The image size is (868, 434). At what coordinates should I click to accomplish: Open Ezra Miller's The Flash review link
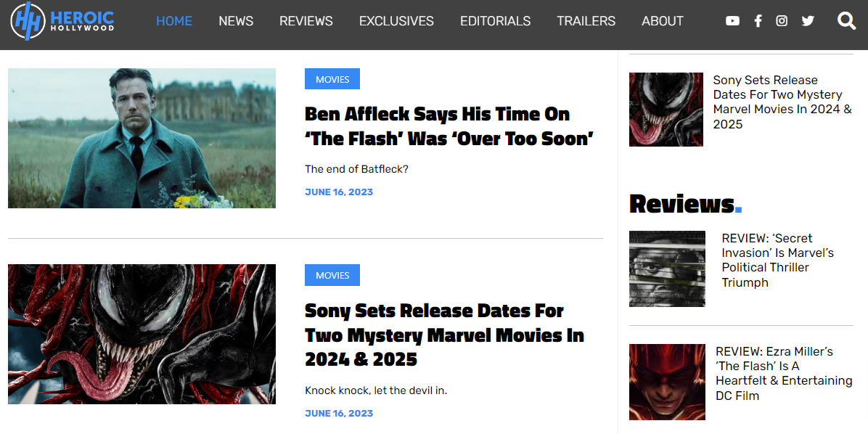(x=784, y=373)
